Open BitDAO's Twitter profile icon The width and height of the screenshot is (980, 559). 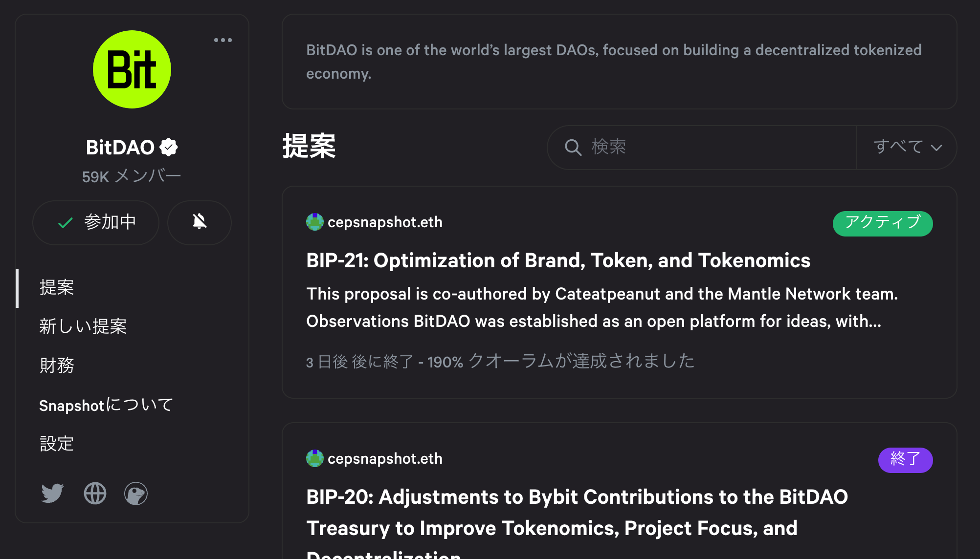(52, 493)
